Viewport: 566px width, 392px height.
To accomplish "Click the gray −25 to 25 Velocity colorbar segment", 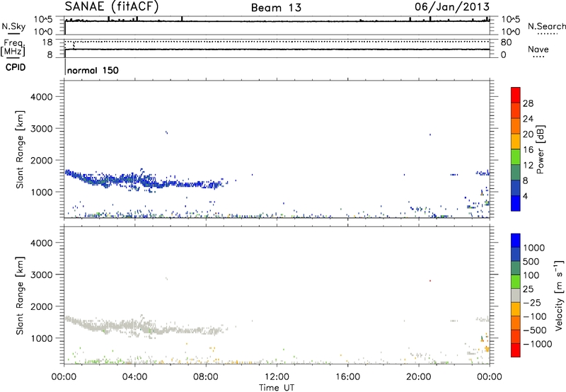I will pos(516,295).
